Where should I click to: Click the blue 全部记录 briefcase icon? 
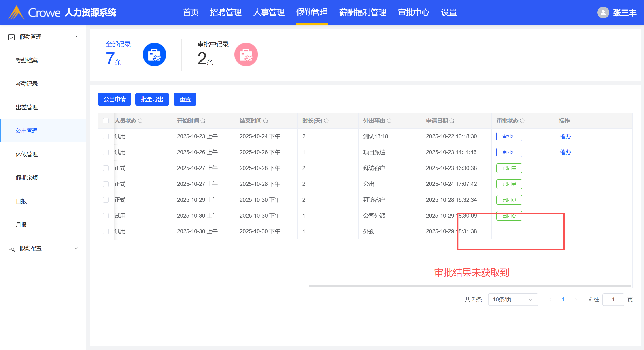154,55
